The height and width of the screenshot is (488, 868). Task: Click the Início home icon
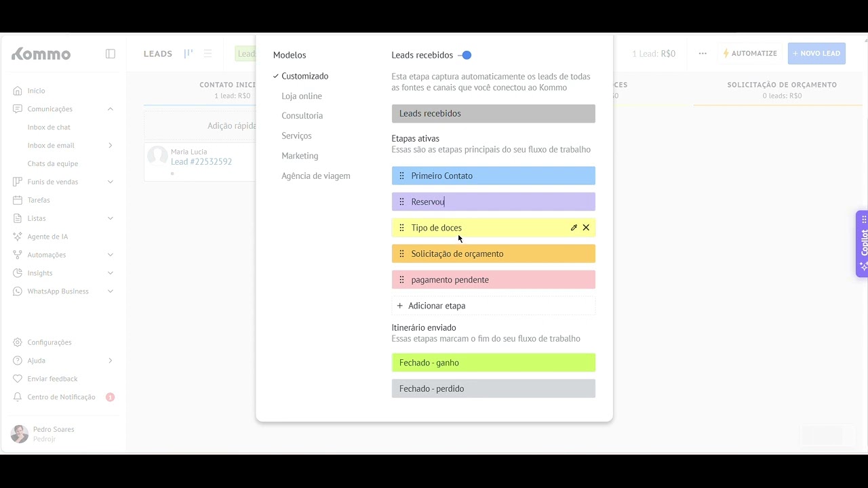(x=18, y=91)
